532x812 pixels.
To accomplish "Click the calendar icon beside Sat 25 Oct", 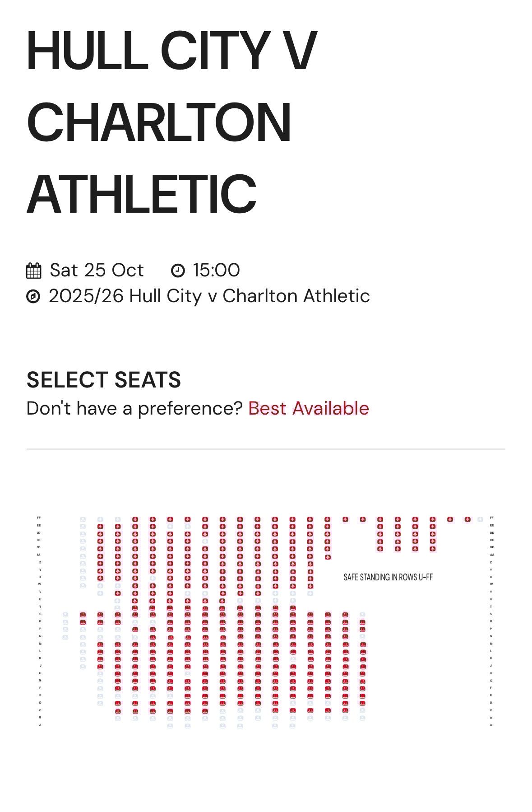I will coord(34,271).
